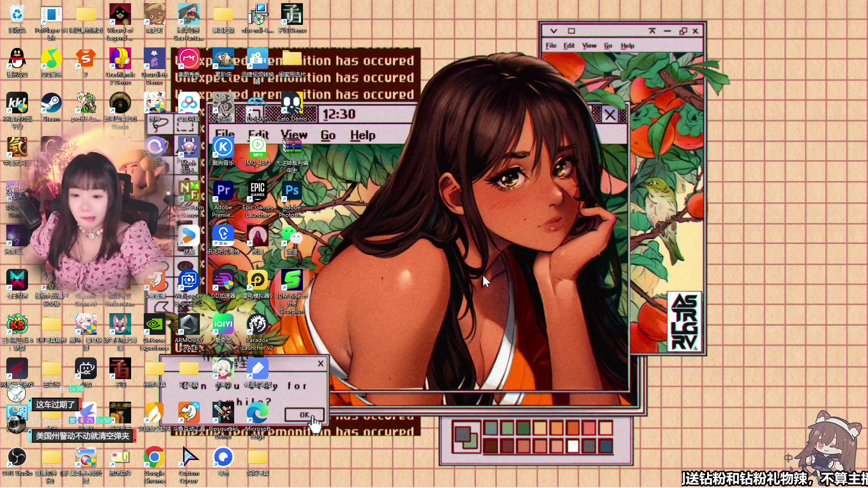Open the Microsoft Edge icon
The image size is (868, 488).
[x=257, y=413]
